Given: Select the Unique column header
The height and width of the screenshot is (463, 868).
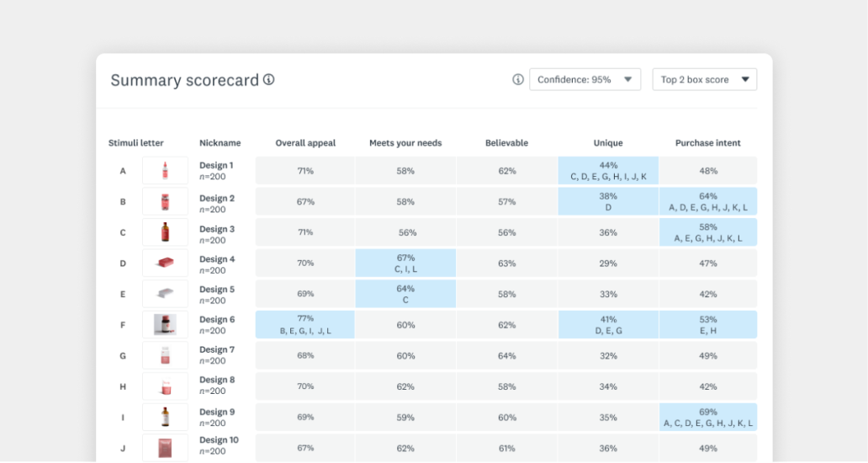Looking at the screenshot, I should [608, 143].
